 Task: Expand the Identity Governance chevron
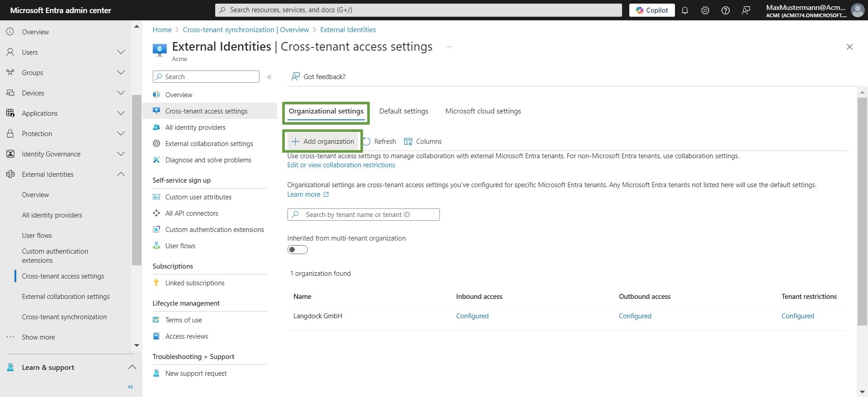[x=121, y=154]
